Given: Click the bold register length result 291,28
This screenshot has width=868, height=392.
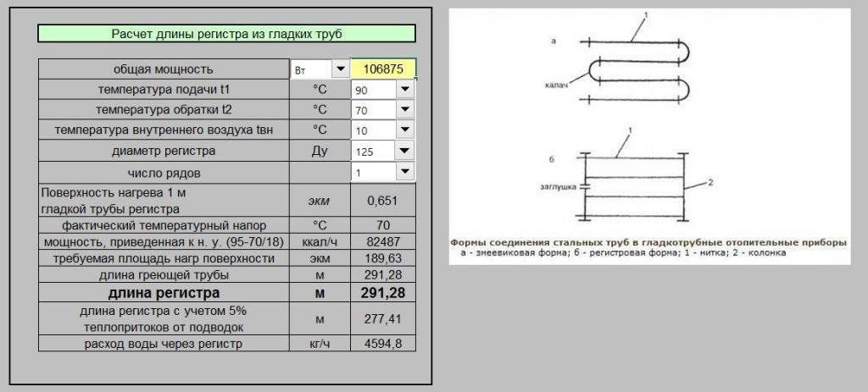Looking at the screenshot, I should (382, 293).
